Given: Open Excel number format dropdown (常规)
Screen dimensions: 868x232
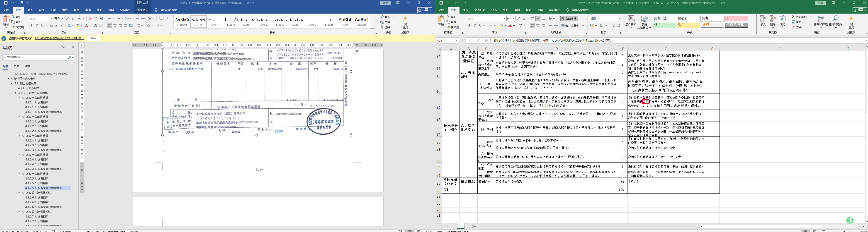Looking at the screenshot, I should (x=619, y=19).
